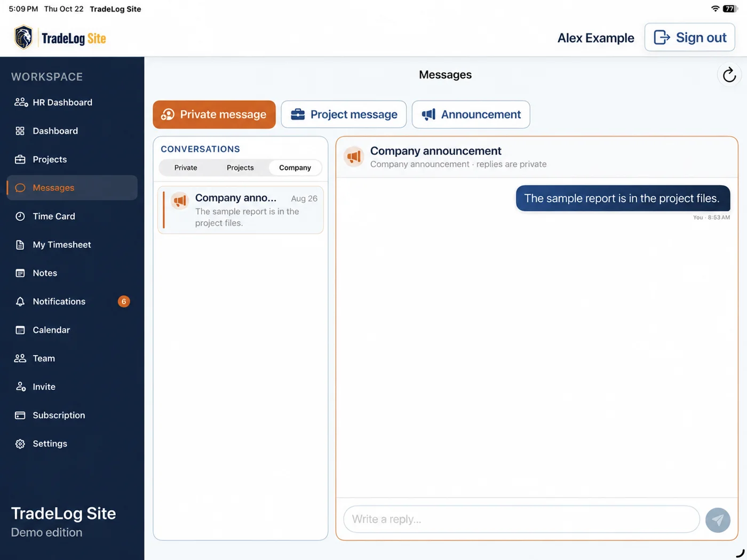Click the megaphone avatar in the conversation header
The image size is (747, 560).
(x=354, y=157)
